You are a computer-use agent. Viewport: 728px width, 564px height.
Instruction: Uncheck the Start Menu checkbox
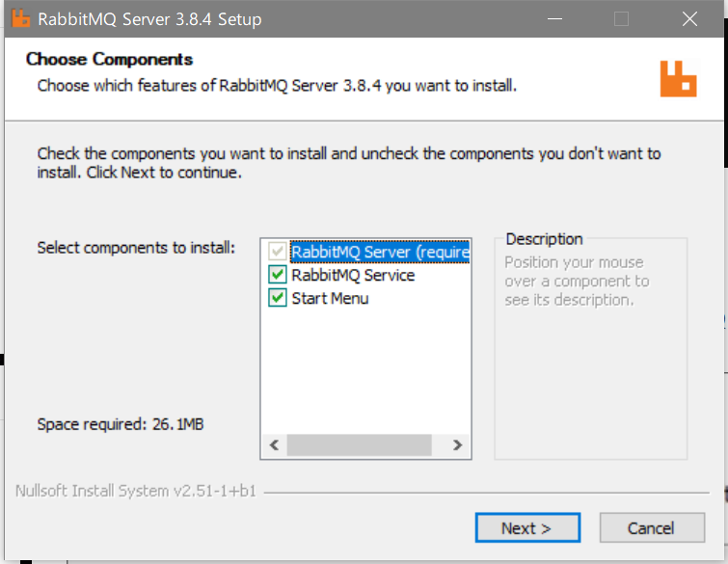(x=277, y=298)
